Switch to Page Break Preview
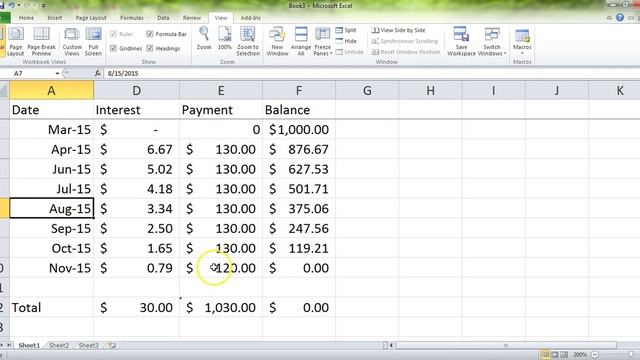The width and height of the screenshot is (640, 360). (x=41, y=42)
